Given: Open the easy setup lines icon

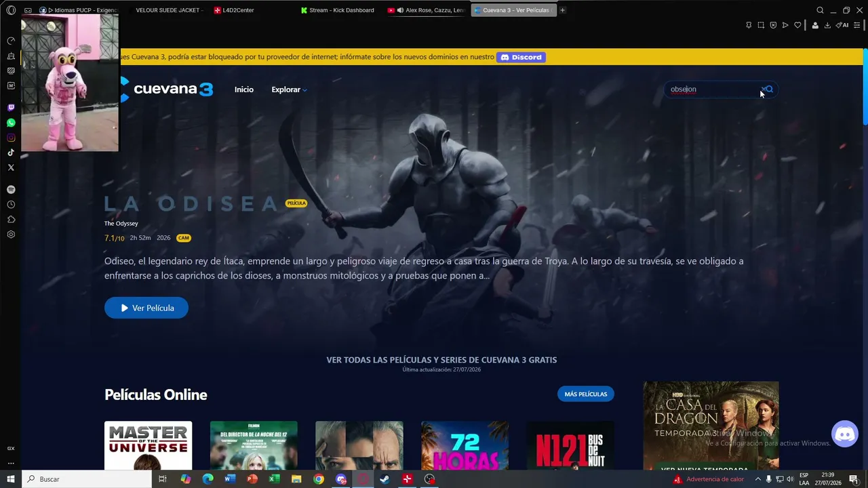Looking at the screenshot, I should click(x=859, y=25).
